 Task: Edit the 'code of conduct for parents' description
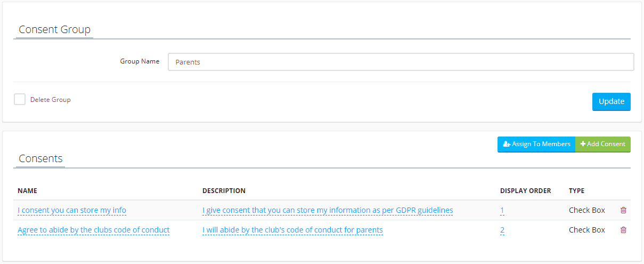292,230
